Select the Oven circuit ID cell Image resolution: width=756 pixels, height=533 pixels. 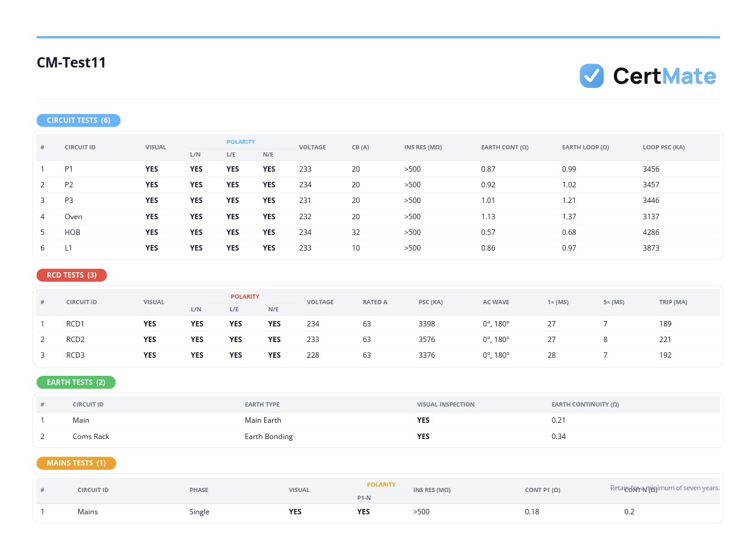click(x=73, y=217)
